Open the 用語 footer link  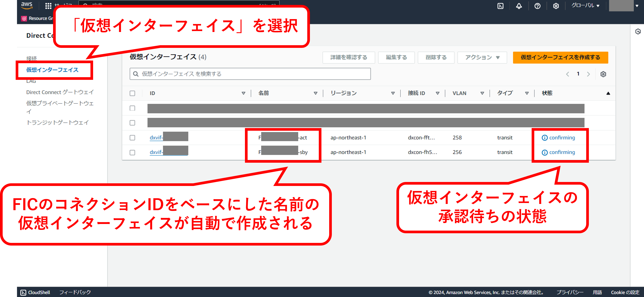[597, 292]
